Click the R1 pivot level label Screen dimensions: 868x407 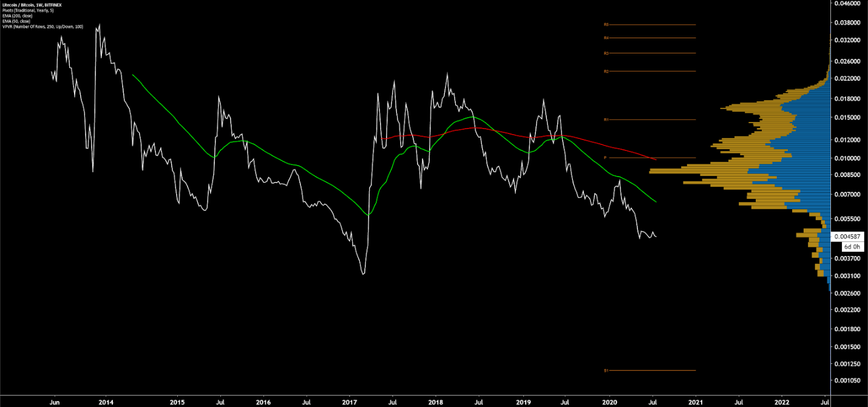(606, 120)
